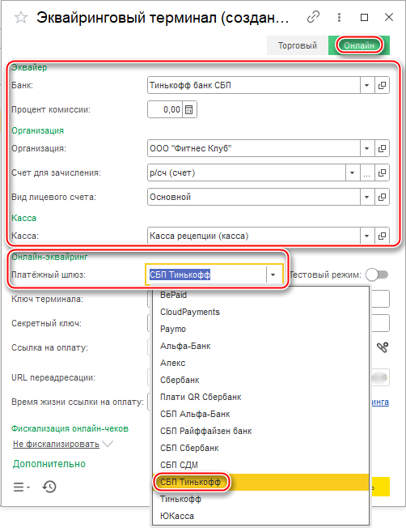This screenshot has height=532, width=406.
Task: Select Paymo from the gateway list
Action: (x=260, y=329)
